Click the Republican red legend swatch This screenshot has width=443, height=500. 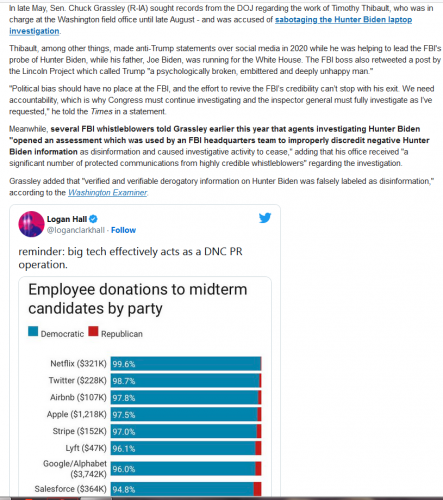click(93, 331)
